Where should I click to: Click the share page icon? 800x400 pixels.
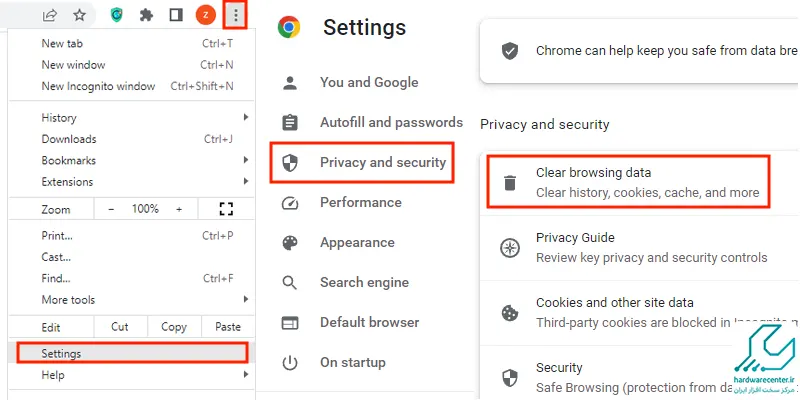49,15
